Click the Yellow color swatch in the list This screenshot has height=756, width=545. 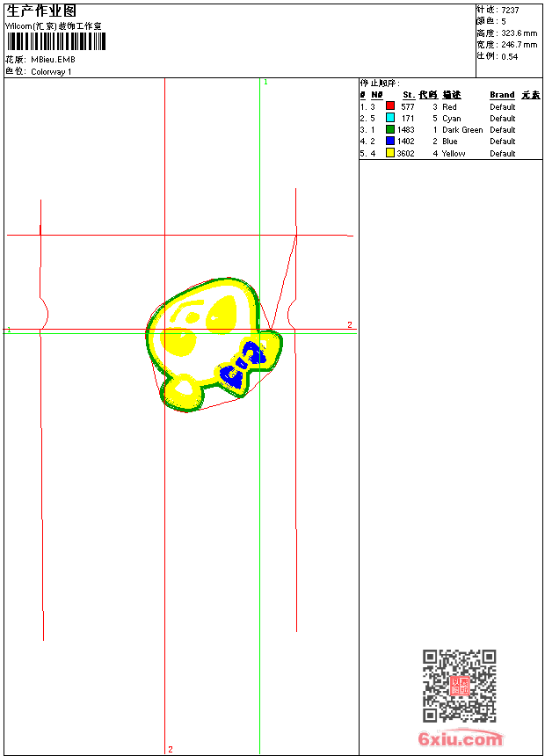pos(390,153)
